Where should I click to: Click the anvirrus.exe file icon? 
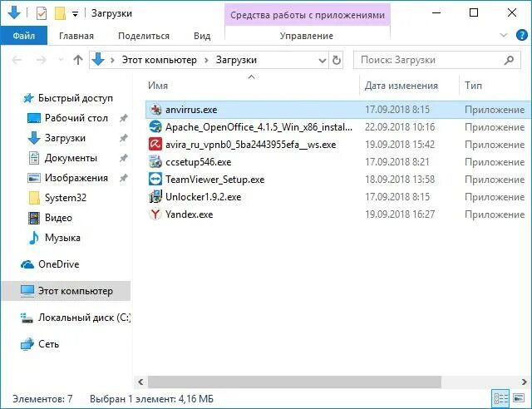click(x=155, y=110)
